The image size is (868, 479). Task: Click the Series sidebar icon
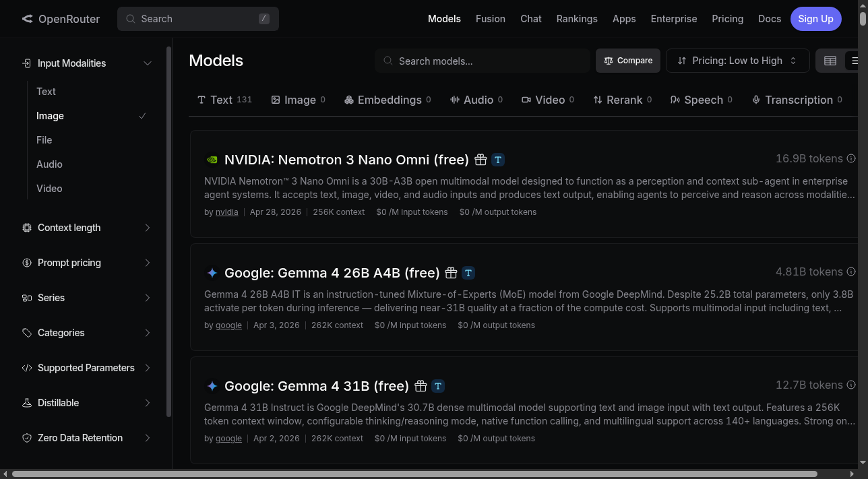coord(27,298)
